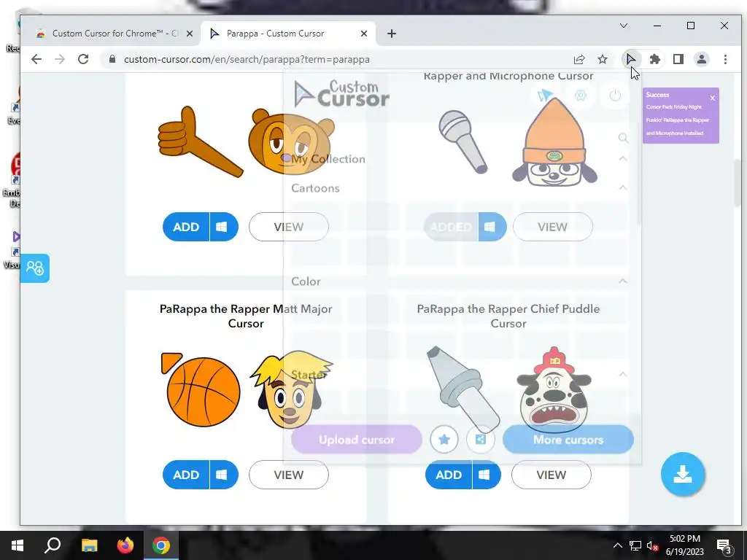The width and height of the screenshot is (747, 560).
Task: Open the Chrome profile avatar
Action: (701, 59)
